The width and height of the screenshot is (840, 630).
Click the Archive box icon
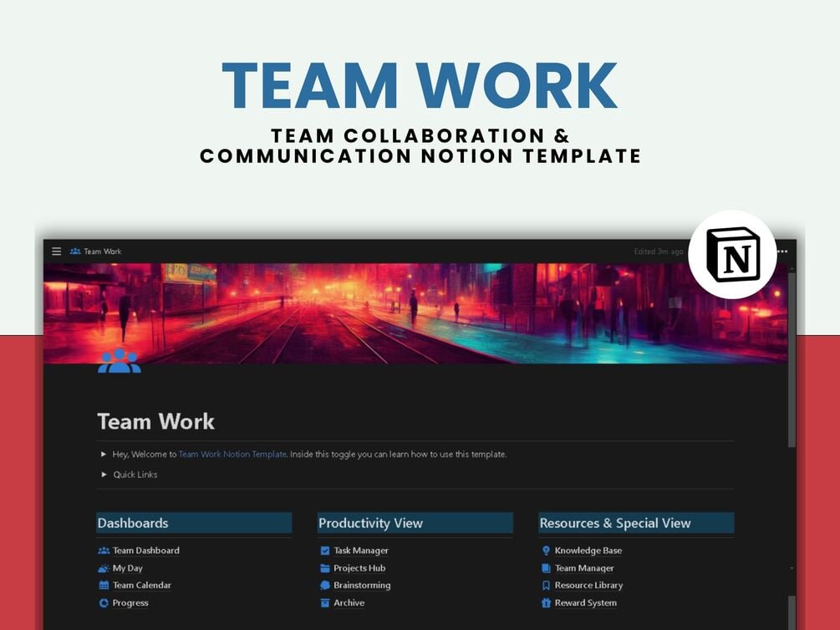tap(324, 602)
